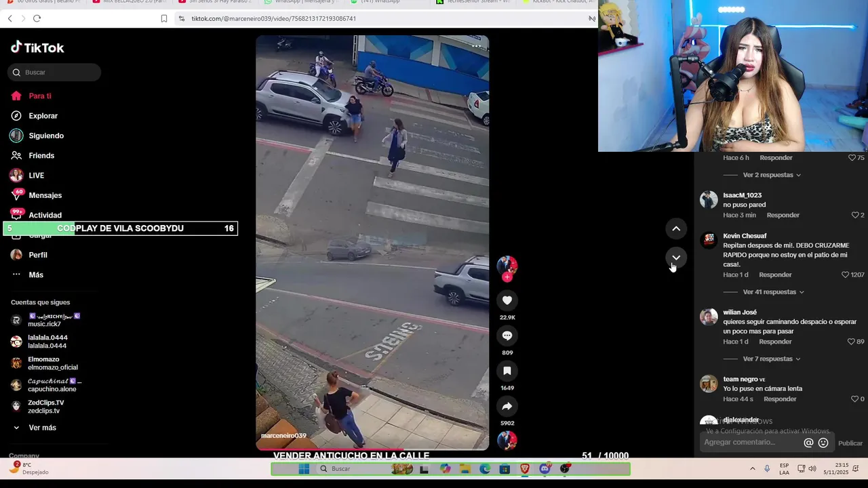Like Kevin Chesuaf's comment heart
This screenshot has height=488, width=868.
(845, 274)
